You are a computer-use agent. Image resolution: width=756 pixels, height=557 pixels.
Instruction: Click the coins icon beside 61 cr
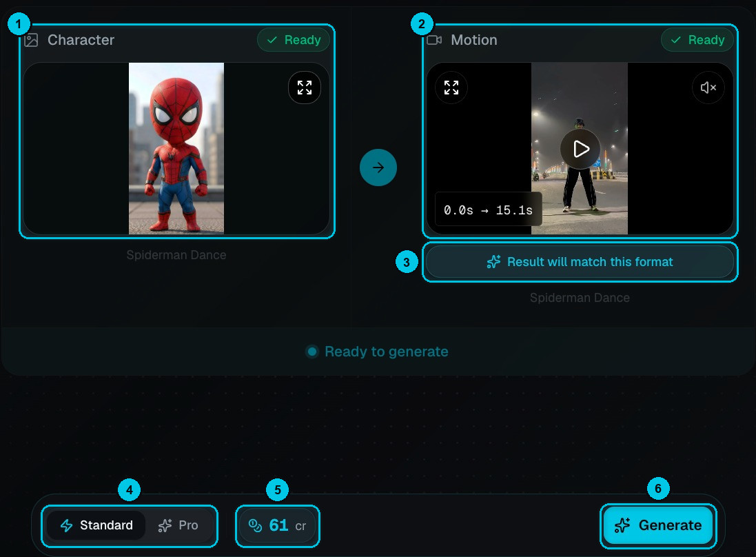tap(255, 525)
